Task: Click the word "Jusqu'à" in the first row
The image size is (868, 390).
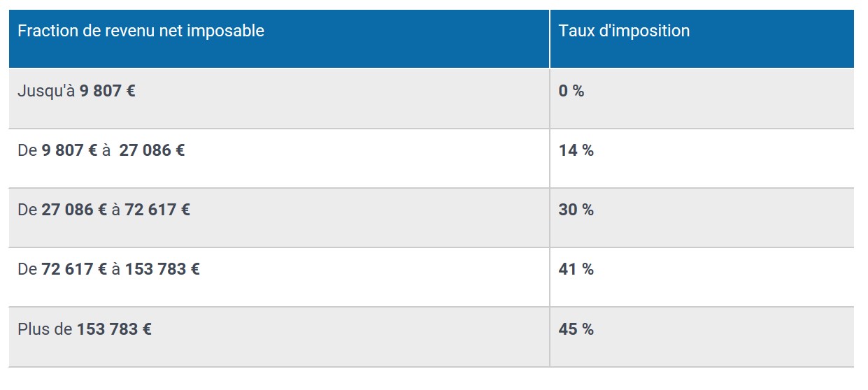Action: coord(46,91)
